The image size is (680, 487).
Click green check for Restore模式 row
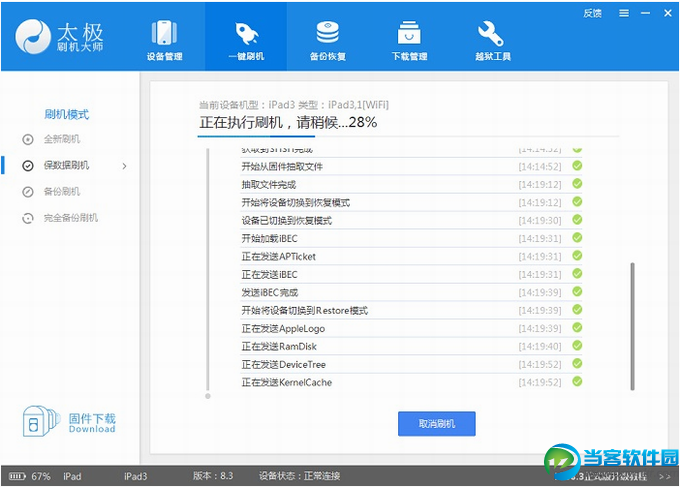click(577, 310)
